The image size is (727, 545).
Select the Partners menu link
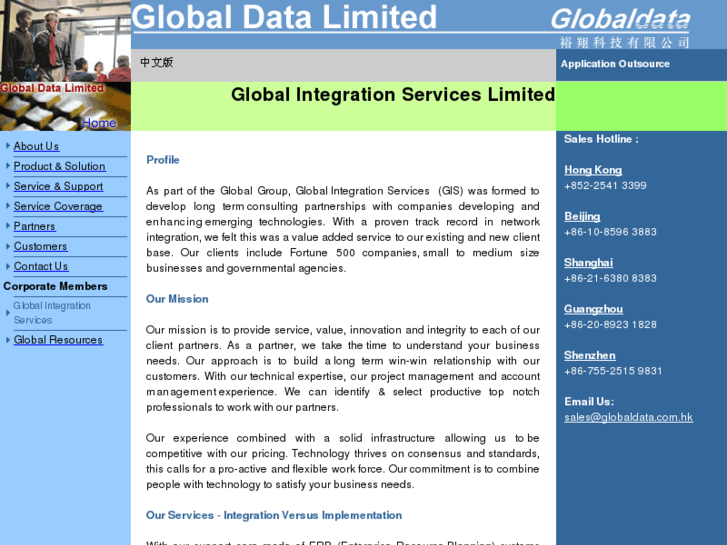point(34,226)
